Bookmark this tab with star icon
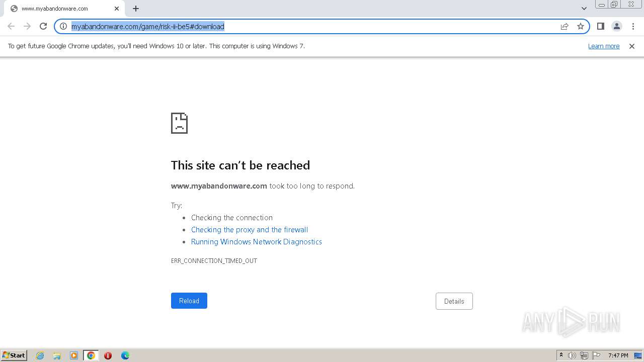644x362 pixels. [x=581, y=26]
